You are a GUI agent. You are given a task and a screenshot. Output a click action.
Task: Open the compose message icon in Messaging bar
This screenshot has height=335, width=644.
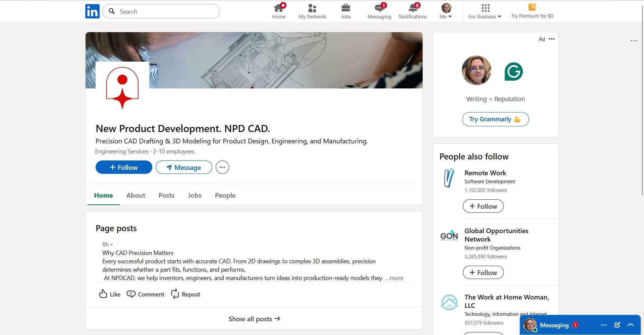point(617,325)
